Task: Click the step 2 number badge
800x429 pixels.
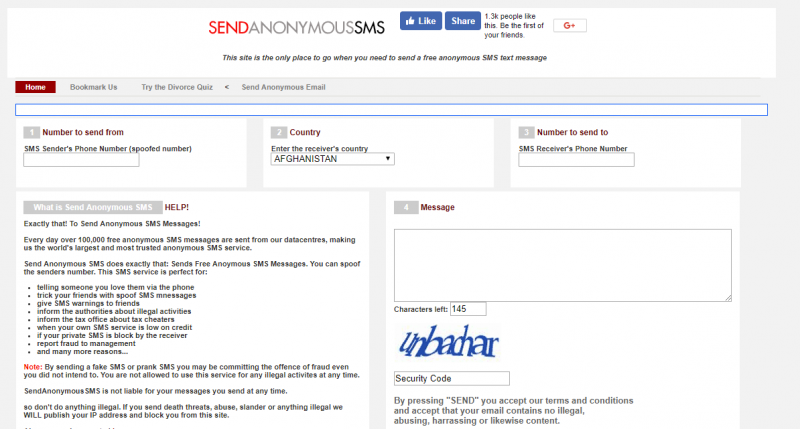Action: point(279,132)
